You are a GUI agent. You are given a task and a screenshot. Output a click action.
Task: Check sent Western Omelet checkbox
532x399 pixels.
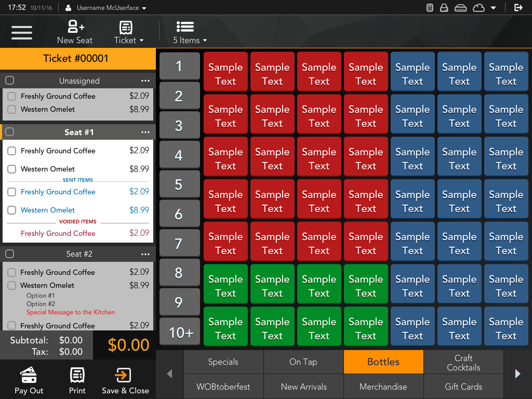(12, 210)
